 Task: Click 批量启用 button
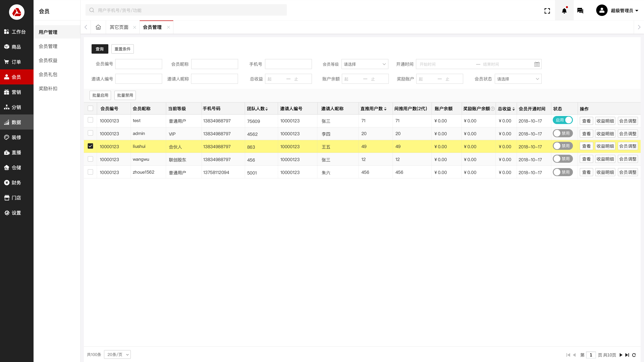click(x=100, y=95)
